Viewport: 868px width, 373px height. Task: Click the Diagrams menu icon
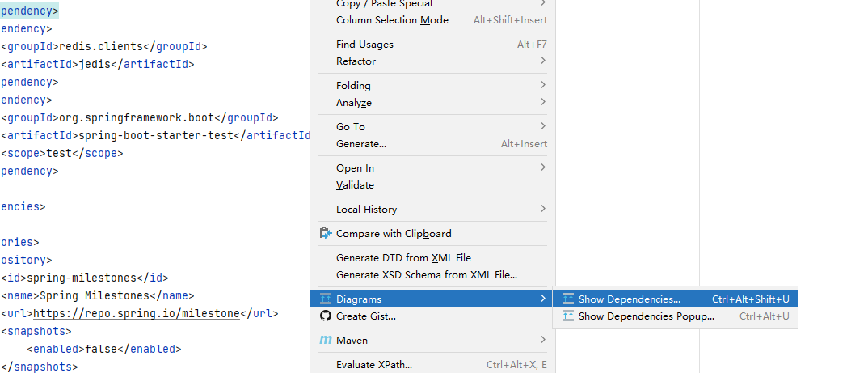click(x=326, y=299)
